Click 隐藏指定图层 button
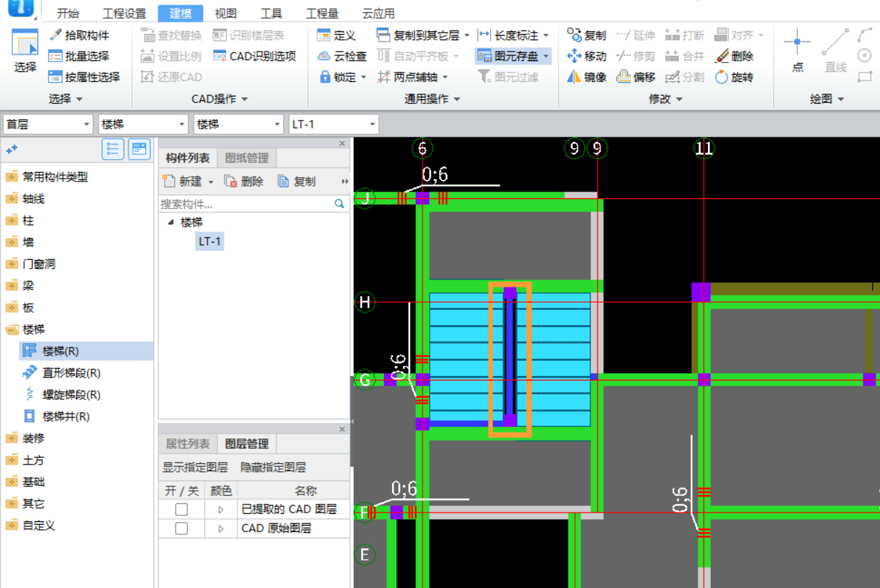The width and height of the screenshot is (880, 588). coord(273,467)
